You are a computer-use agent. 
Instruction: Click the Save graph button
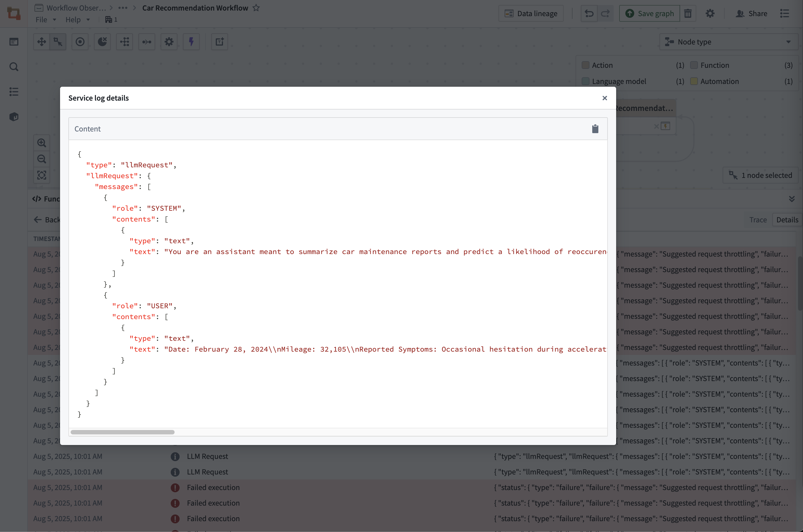point(649,13)
